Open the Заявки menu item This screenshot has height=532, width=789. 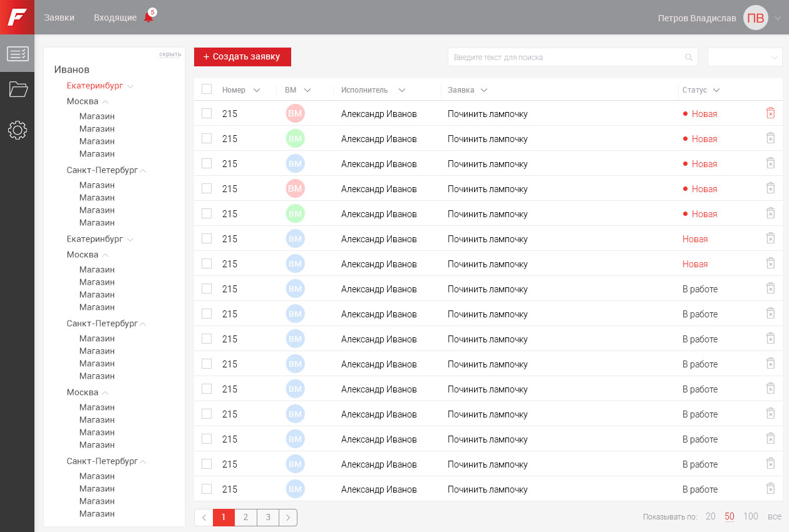pyautogui.click(x=59, y=18)
